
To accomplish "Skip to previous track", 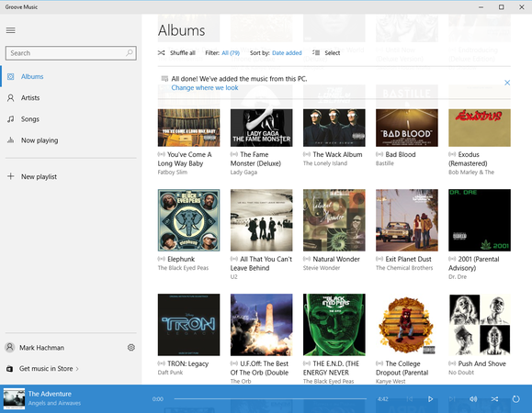I will click(x=410, y=399).
